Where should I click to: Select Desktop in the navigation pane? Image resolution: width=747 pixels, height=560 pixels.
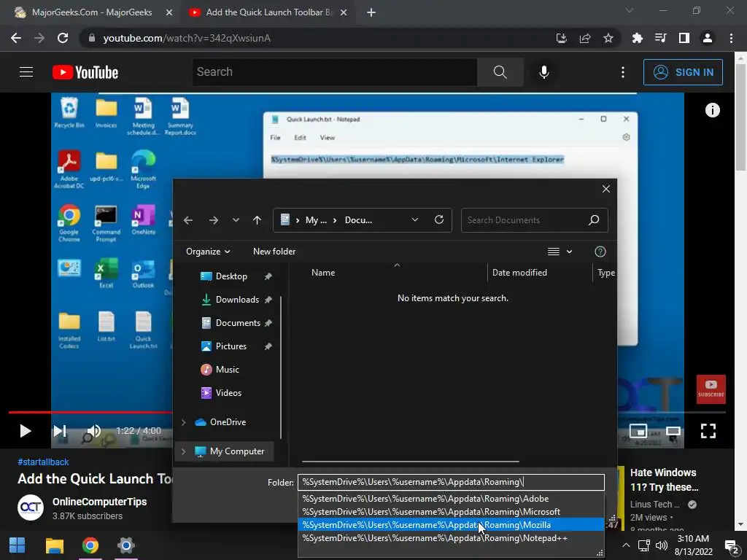click(x=231, y=276)
